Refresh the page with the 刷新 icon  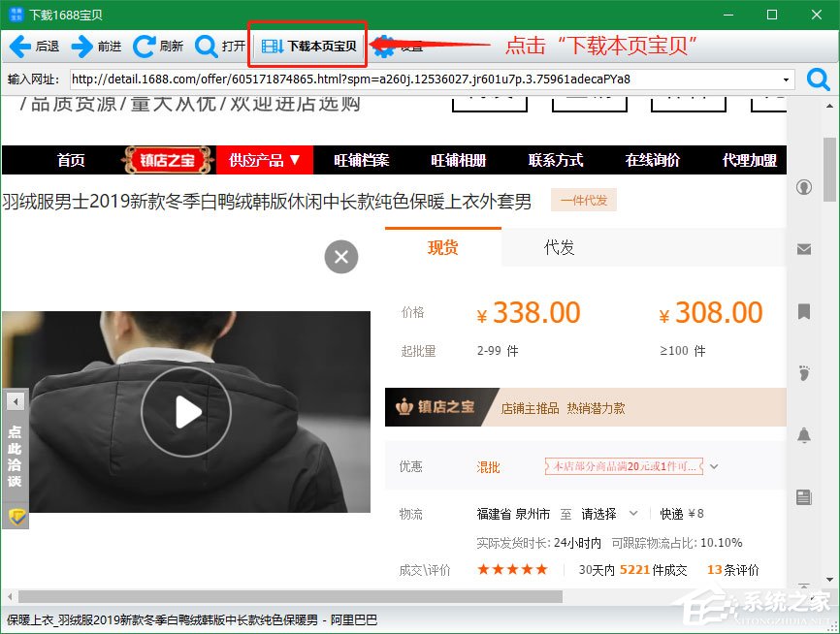[x=142, y=46]
